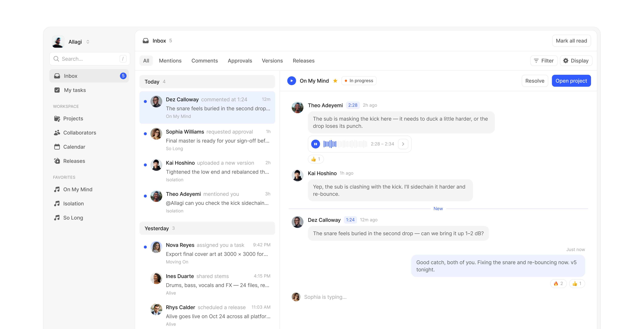Screen dimensions: 644x329
Task: Open Kai Hoshino new version notification
Action: [207, 171]
